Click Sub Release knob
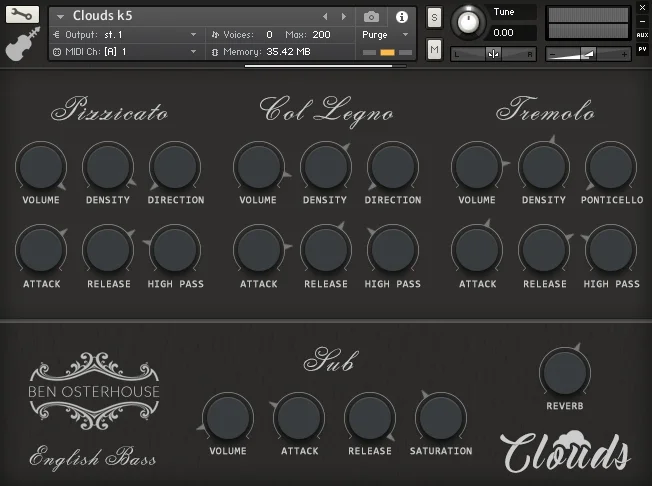Screen dimensions: 652x486 tap(370, 417)
